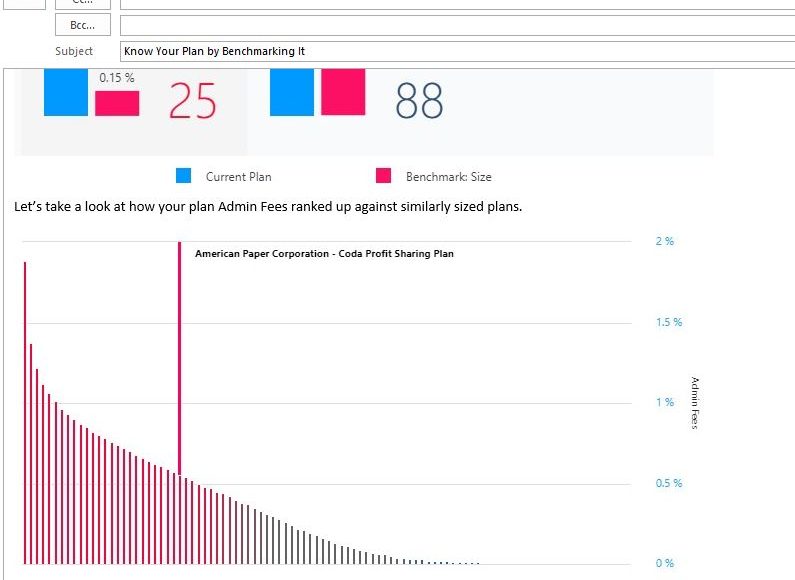The height and width of the screenshot is (580, 795).
Task: Click the Cc button above Bcc
Action: tap(82, 3)
